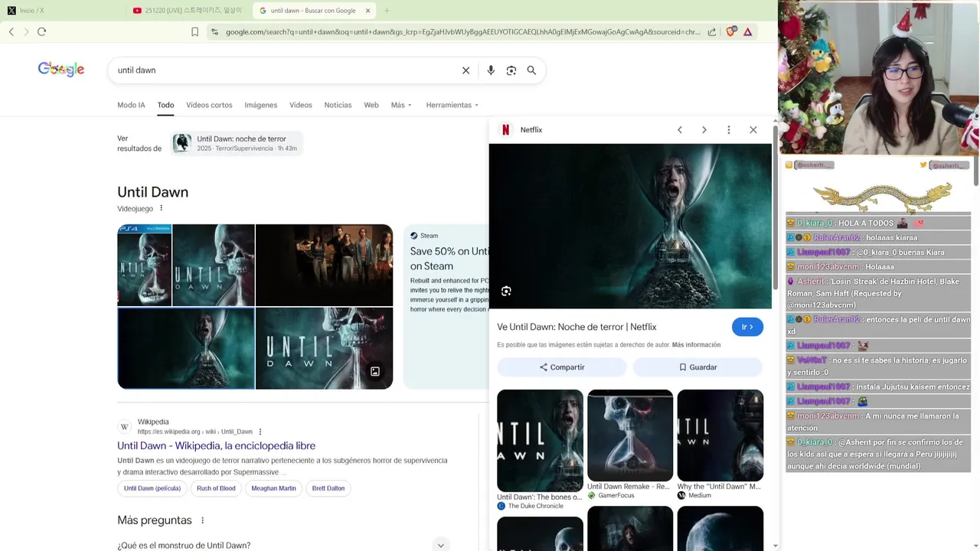This screenshot has width=980, height=551.
Task: Go to previous image in Netflix panel
Action: click(x=679, y=130)
